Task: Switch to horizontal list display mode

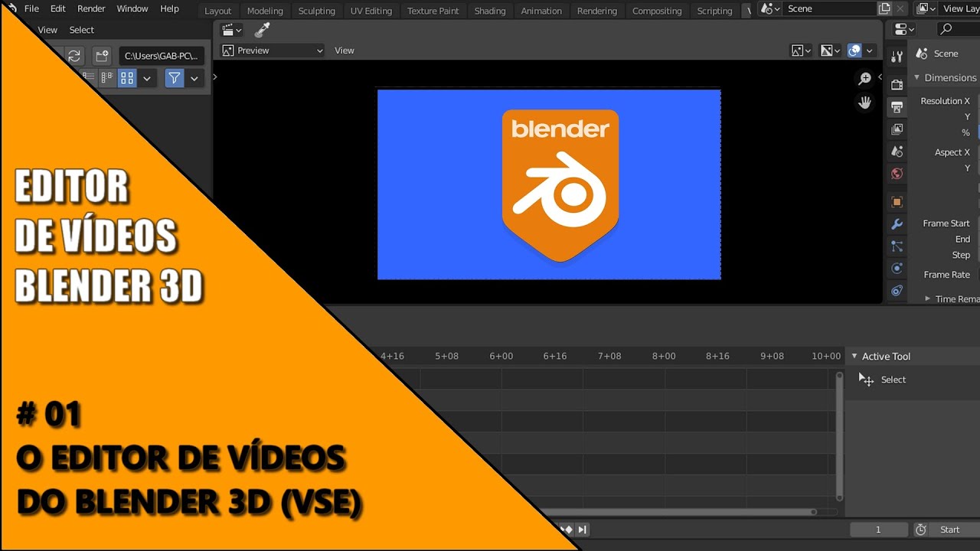Action: tap(107, 78)
